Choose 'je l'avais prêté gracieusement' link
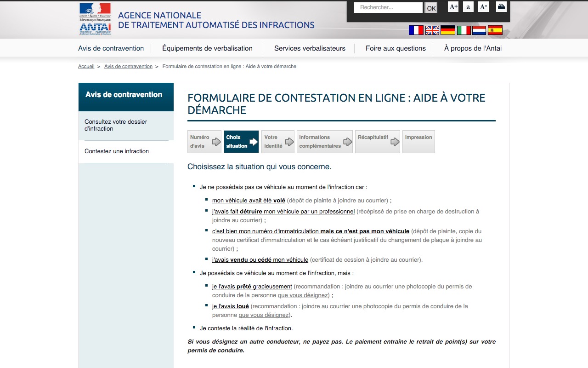This screenshot has width=588, height=368. click(252, 287)
